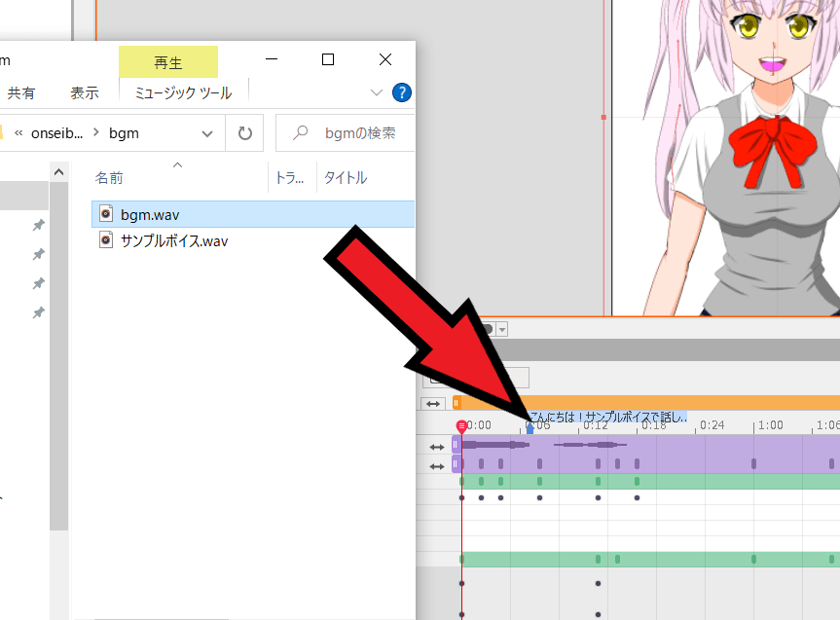Click the music file icon beside bgm.wav
The image size is (840, 620).
tap(105, 213)
